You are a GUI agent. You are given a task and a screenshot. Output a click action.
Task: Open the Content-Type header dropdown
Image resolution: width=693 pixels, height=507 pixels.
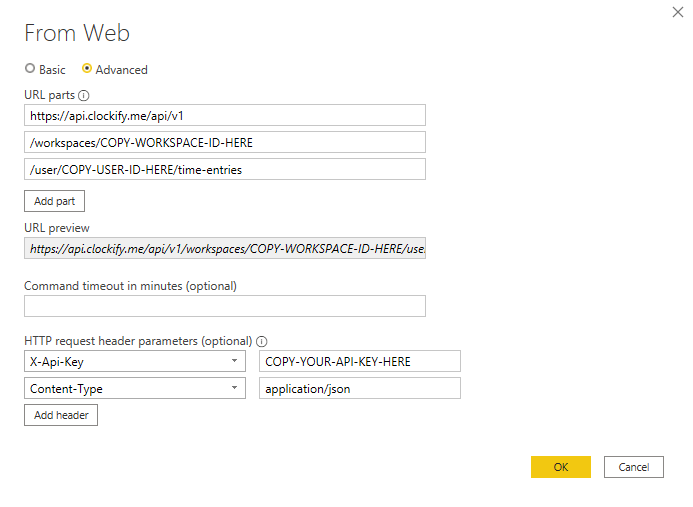135,389
